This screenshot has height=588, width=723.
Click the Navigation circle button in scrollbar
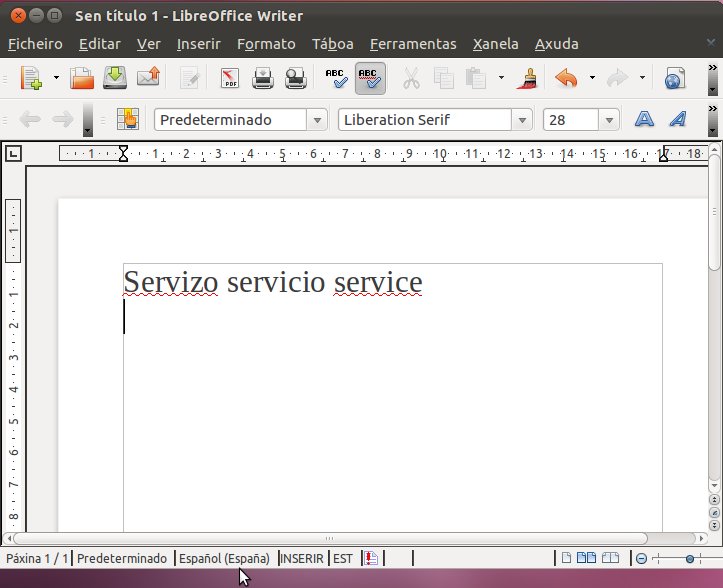coord(714,512)
